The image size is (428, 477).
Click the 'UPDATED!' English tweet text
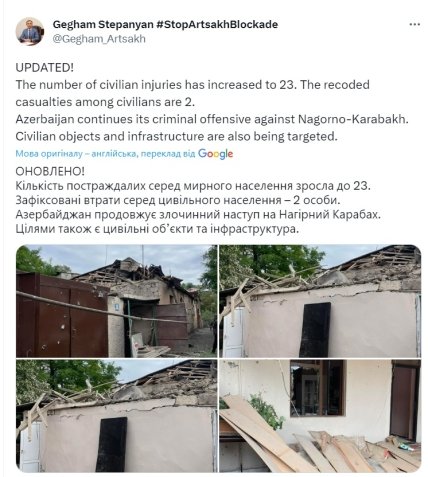45,68
